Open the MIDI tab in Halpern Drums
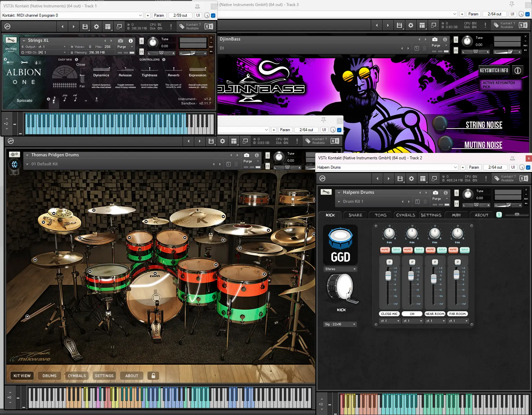The width and height of the screenshot is (532, 415). point(456,215)
